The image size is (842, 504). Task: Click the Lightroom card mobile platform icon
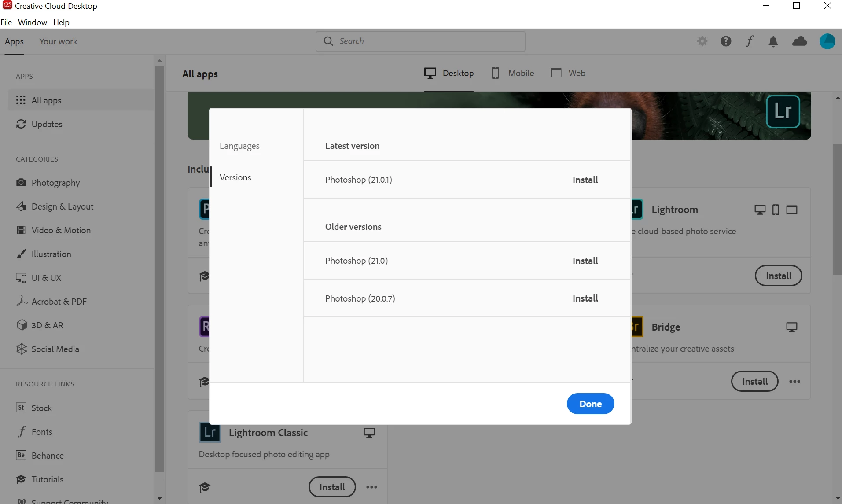click(776, 210)
